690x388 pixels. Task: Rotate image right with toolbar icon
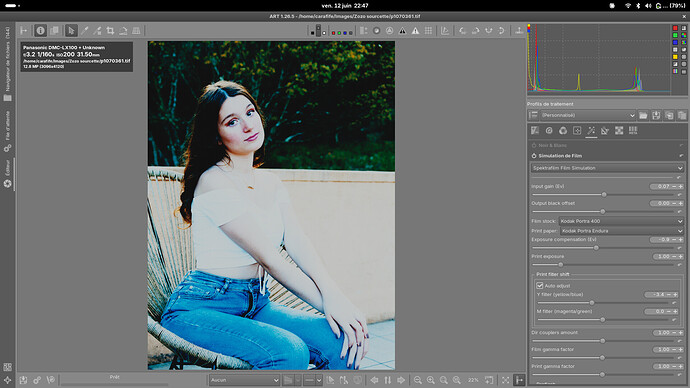[x=476, y=30]
